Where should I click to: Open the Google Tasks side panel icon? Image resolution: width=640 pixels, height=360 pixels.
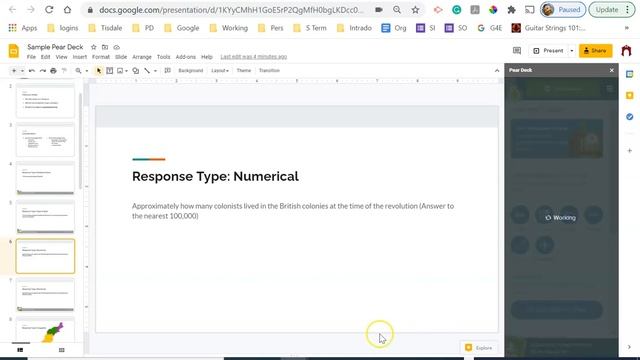(629, 117)
